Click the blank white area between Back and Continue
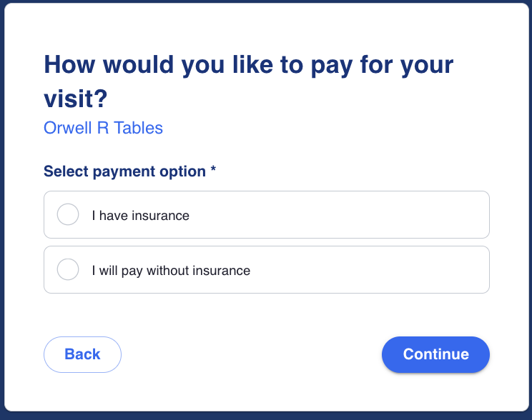This screenshot has width=532, height=420. point(250,354)
